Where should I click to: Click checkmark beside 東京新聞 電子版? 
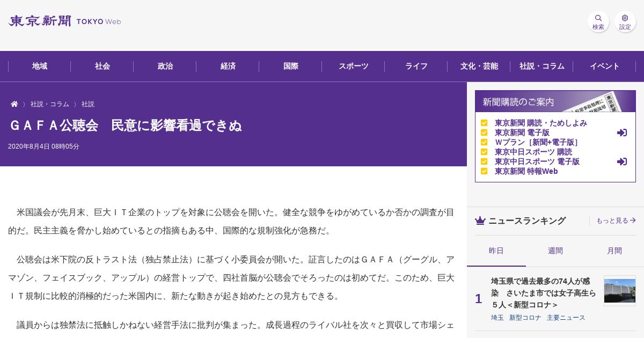[484, 133]
